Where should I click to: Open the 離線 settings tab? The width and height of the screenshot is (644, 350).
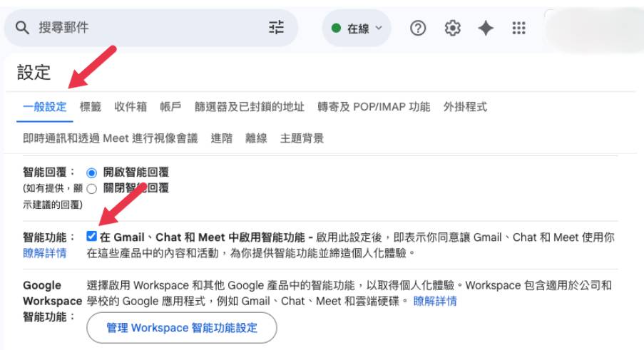click(x=256, y=138)
